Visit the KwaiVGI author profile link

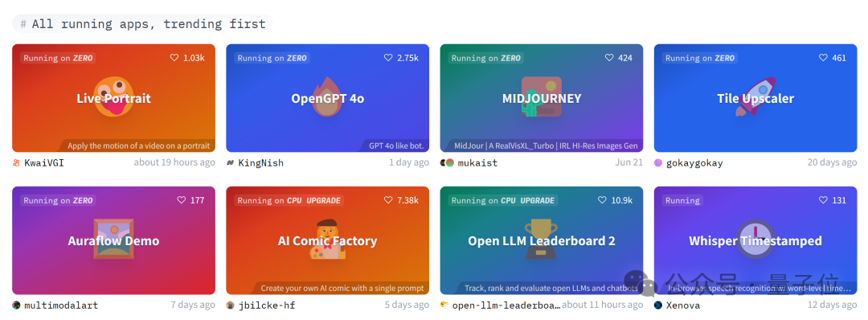coord(44,162)
